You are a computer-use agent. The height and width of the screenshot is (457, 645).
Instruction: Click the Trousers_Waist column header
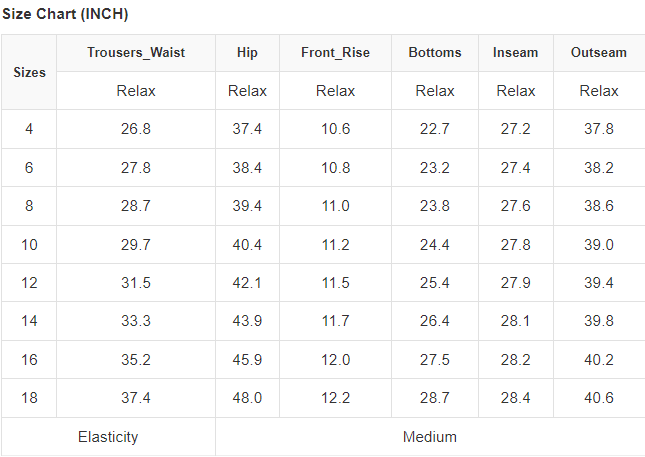pyautogui.click(x=136, y=53)
